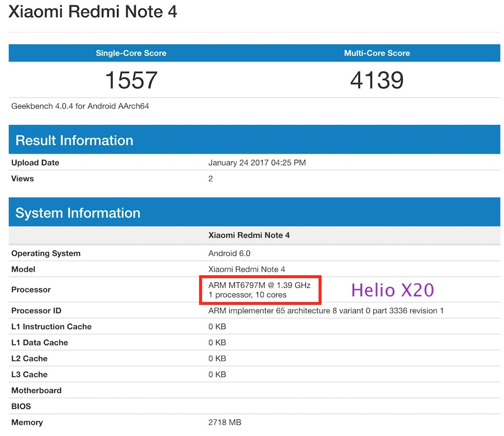The width and height of the screenshot is (504, 436).
Task: Click the Android 6.0 operating system value
Action: (229, 253)
